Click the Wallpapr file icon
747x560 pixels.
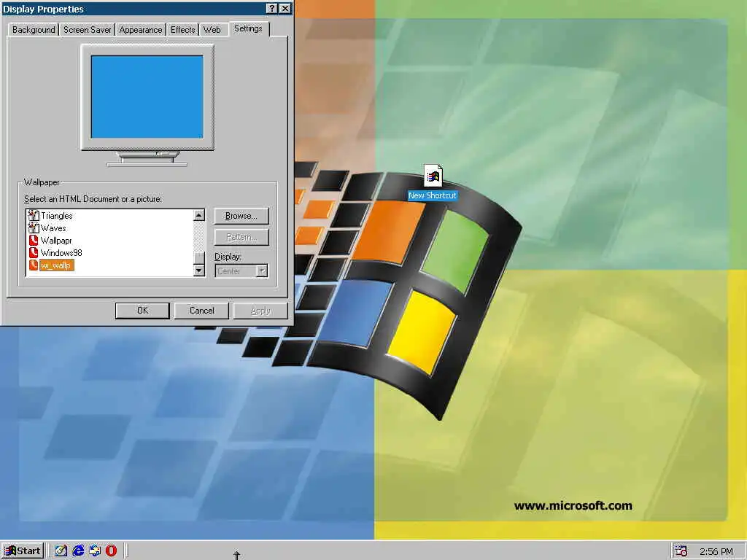(34, 241)
